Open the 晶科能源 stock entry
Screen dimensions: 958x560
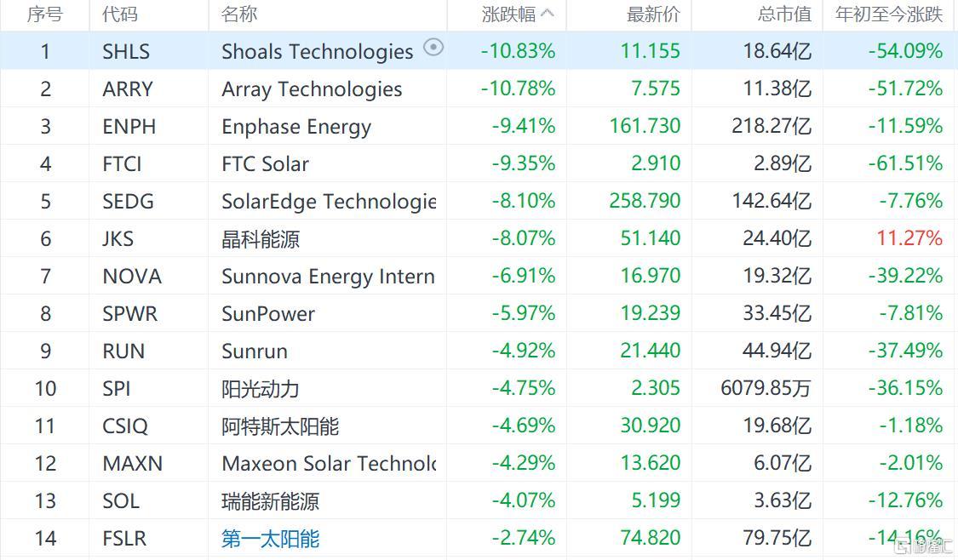point(261,239)
